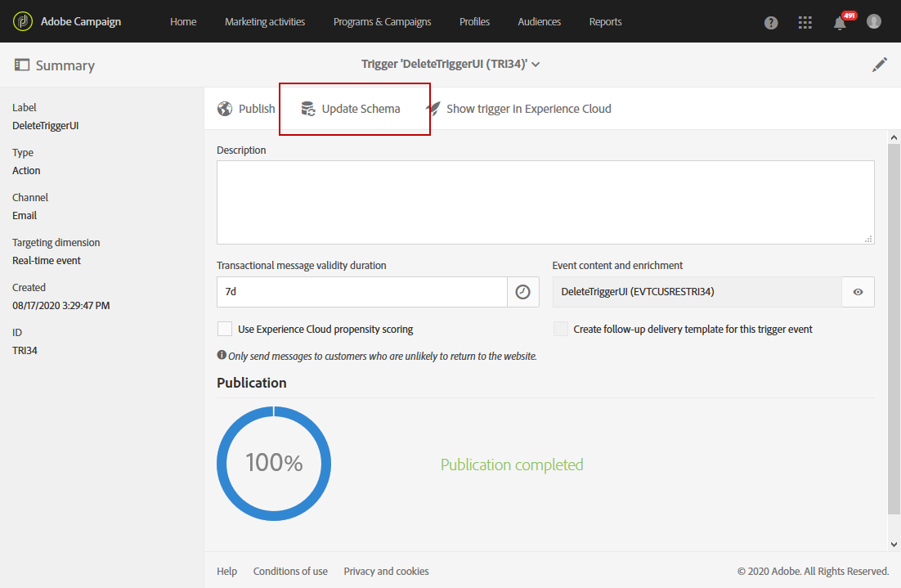
Task: Enable Experience Cloud propensity scoring checkbox
Action: (225, 329)
